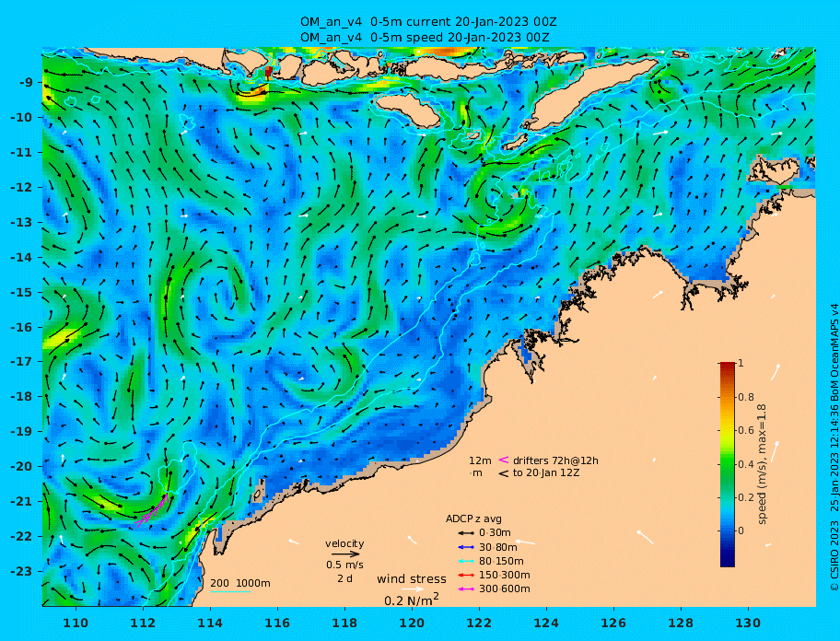Click the blue 30-80m ADCP legend arrow

click(x=466, y=547)
